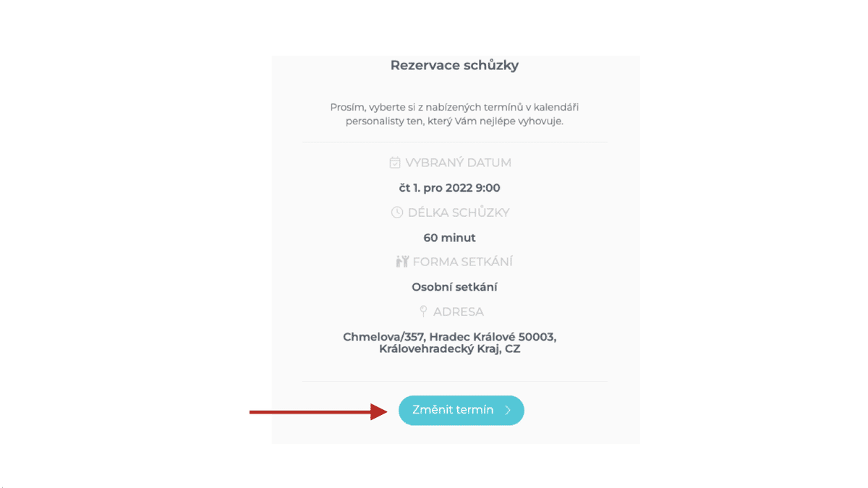Click the people icon beside Forma setkání
The height and width of the screenshot is (488, 868).
[402, 262]
